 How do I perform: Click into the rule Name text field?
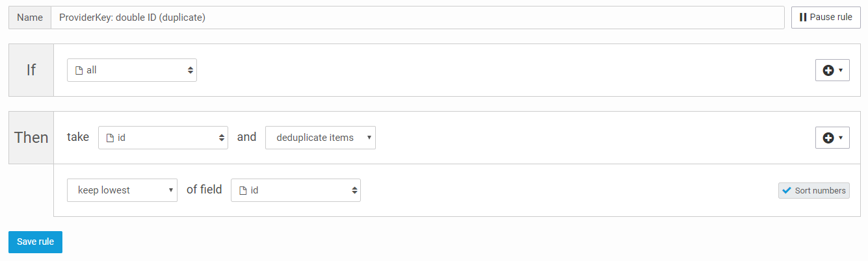point(417,18)
